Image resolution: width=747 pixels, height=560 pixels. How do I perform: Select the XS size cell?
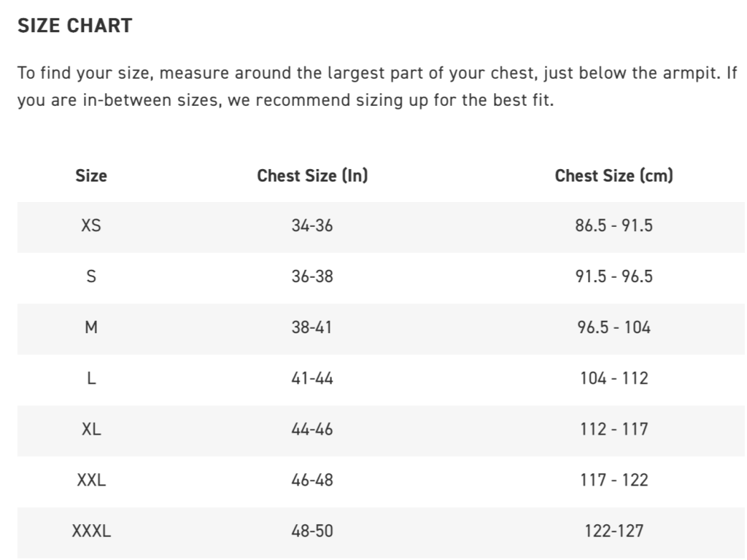(x=91, y=225)
